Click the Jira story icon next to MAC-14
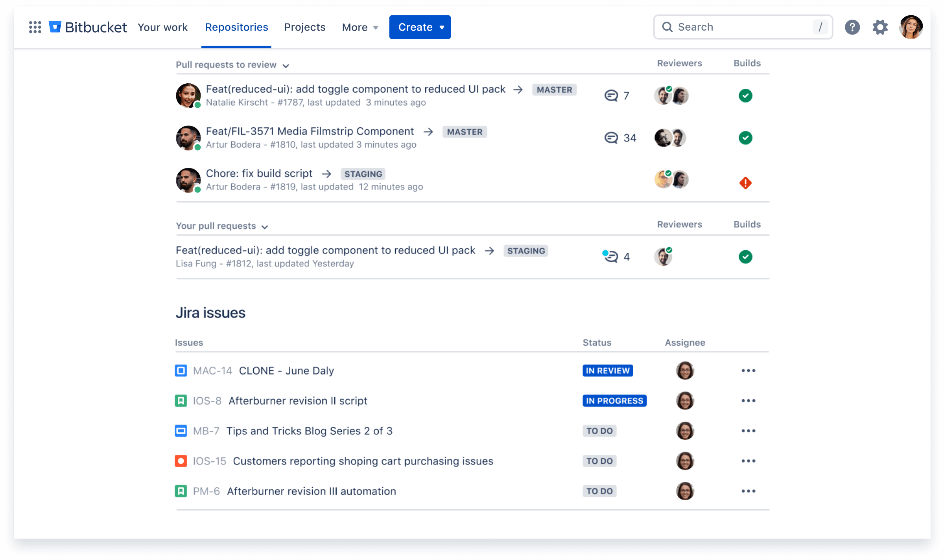The image size is (944, 560). [x=181, y=371]
